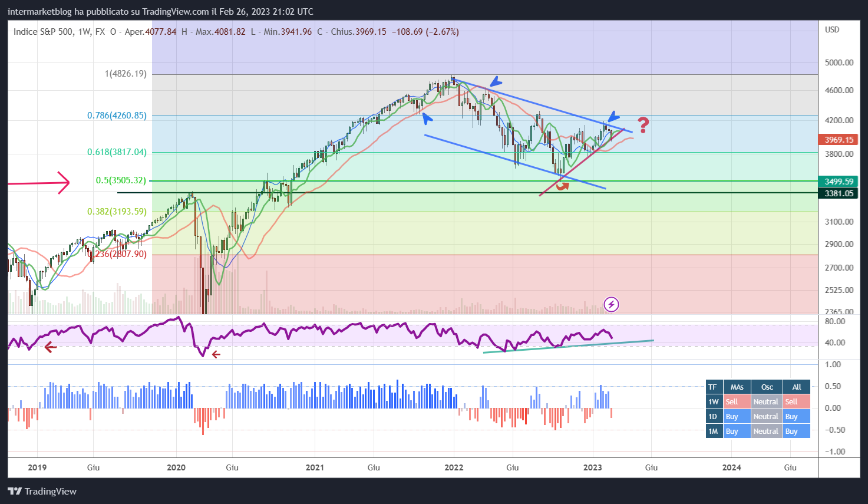Open the TradingView logo at bottom
This screenshot has height=504, width=868.
coord(42,491)
